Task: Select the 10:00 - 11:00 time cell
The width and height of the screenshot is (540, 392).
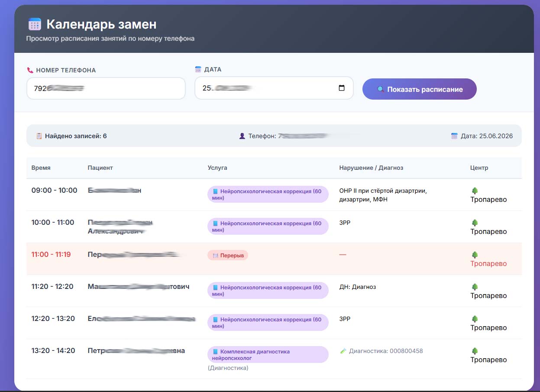Action: [53, 223]
